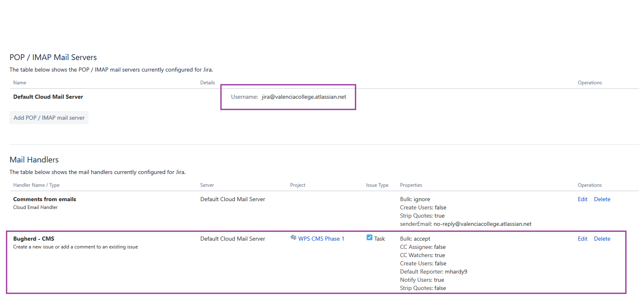Click the WPS CMS Phase 1 project icon
The width and height of the screenshot is (644, 297).
[x=293, y=238]
